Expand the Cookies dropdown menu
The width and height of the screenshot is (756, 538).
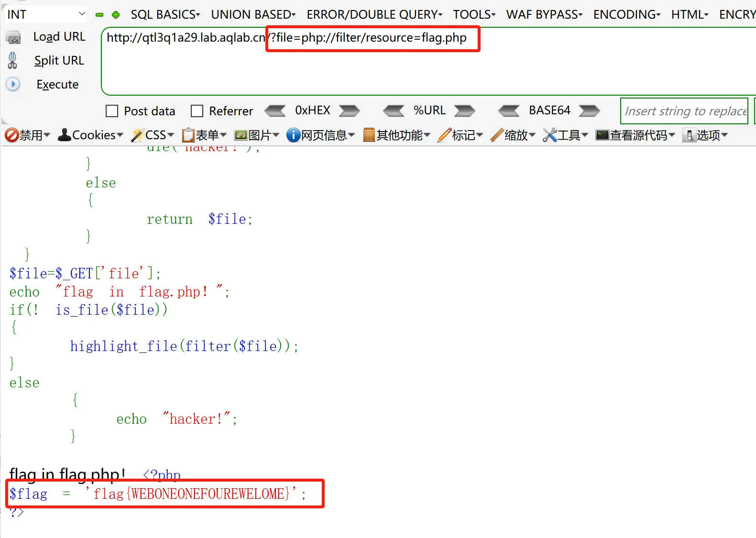coord(91,135)
